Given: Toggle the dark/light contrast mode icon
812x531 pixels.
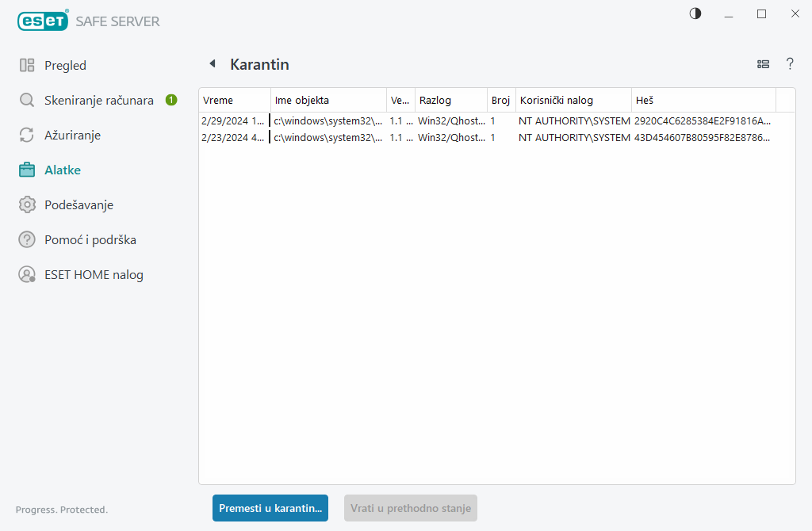Looking at the screenshot, I should pos(695,13).
